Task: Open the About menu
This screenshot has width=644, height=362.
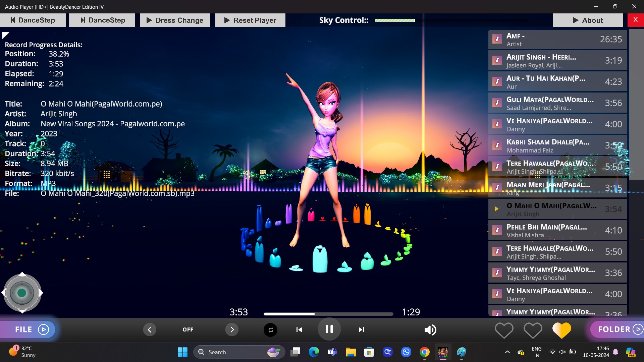Action: click(588, 20)
